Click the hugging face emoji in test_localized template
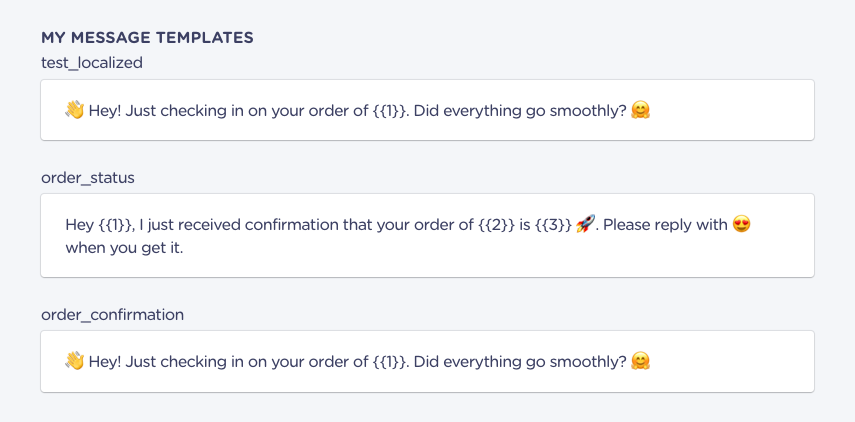Image resolution: width=855 pixels, height=422 pixels. (x=640, y=111)
